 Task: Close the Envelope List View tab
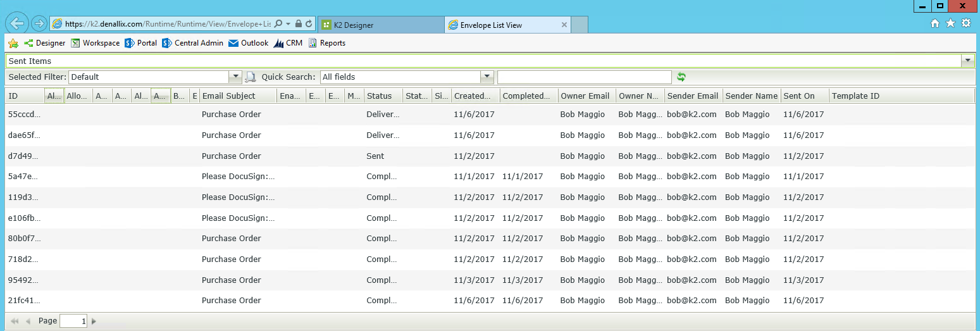pyautogui.click(x=564, y=25)
